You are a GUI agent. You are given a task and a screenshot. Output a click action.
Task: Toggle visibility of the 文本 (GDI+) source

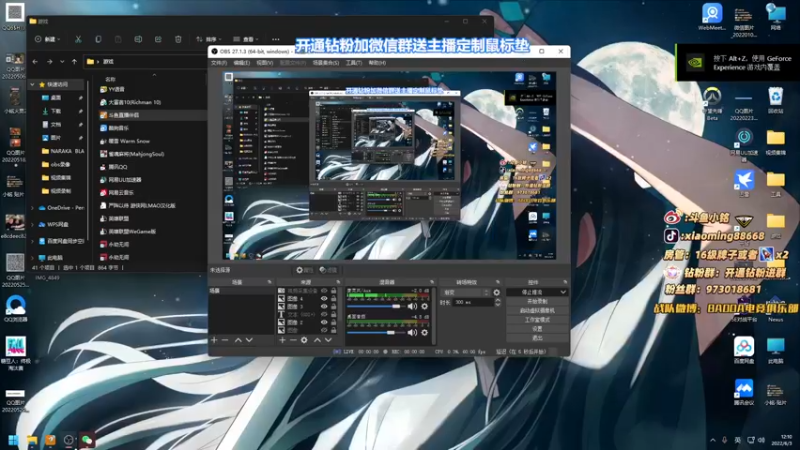[x=324, y=314]
